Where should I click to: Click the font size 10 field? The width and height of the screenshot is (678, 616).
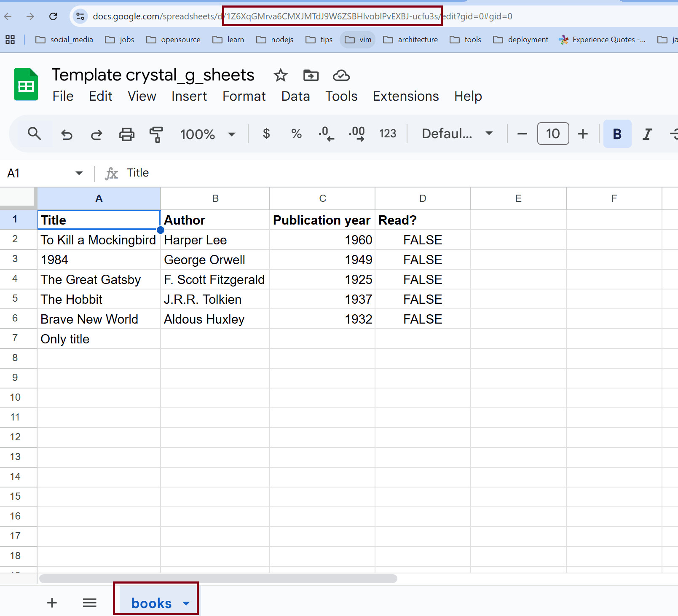click(x=553, y=134)
